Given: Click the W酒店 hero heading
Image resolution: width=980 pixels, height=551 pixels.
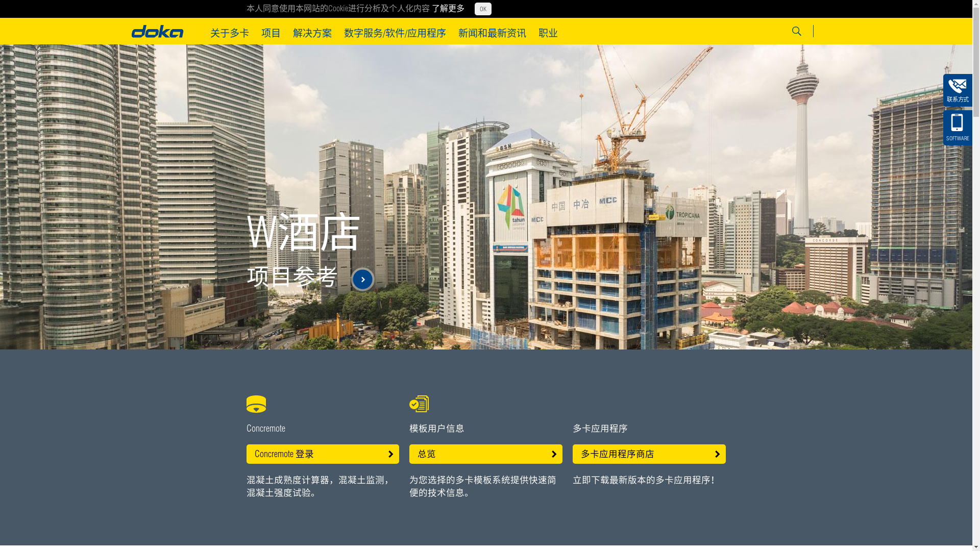Looking at the screenshot, I should (x=303, y=233).
